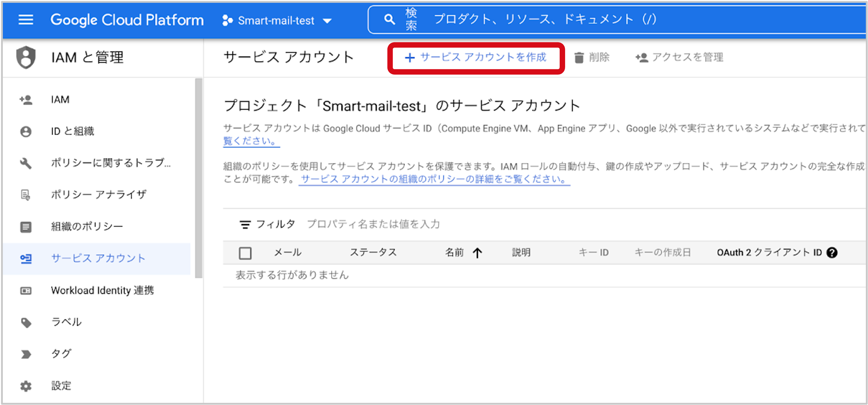Tick the select-all checkbox in the table header
This screenshot has height=405, width=868.
(245, 253)
